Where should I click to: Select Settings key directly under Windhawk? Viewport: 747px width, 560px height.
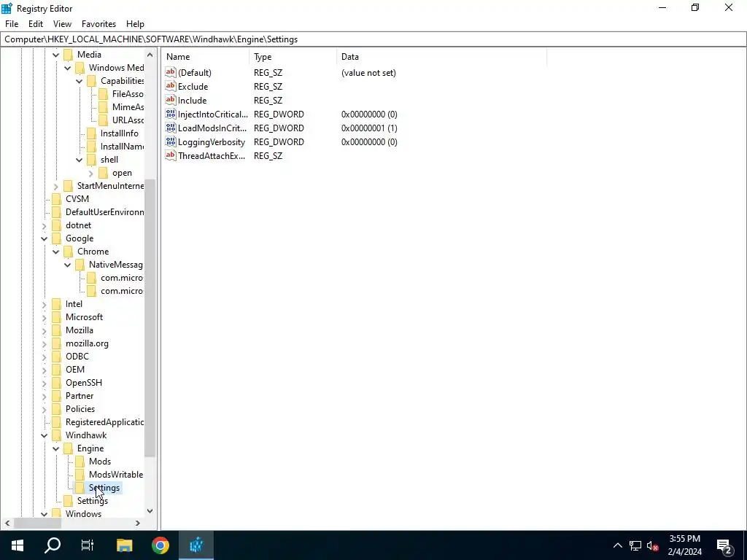[x=93, y=500]
